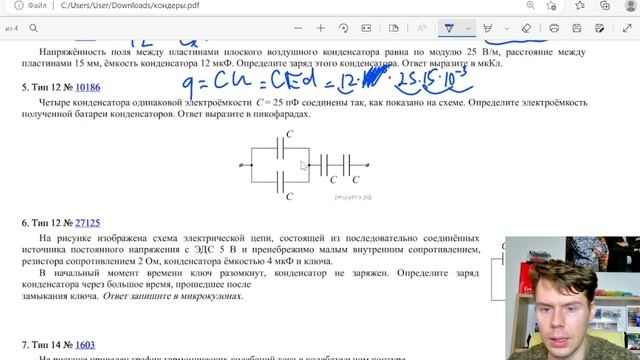Click the heading '5. Тип 12 №'
Image resolution: width=640 pixels, height=360 pixels.
pos(47,87)
